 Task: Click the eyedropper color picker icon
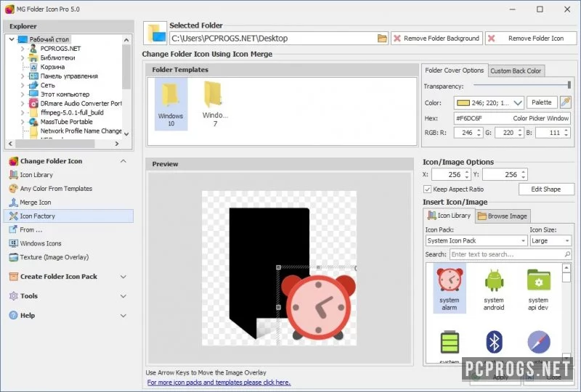565,102
